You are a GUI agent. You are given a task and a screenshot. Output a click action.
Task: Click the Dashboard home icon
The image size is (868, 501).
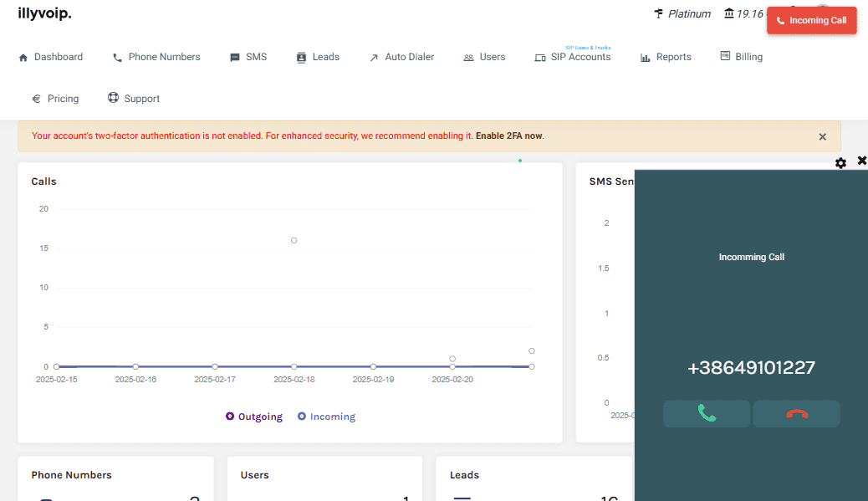(x=23, y=58)
